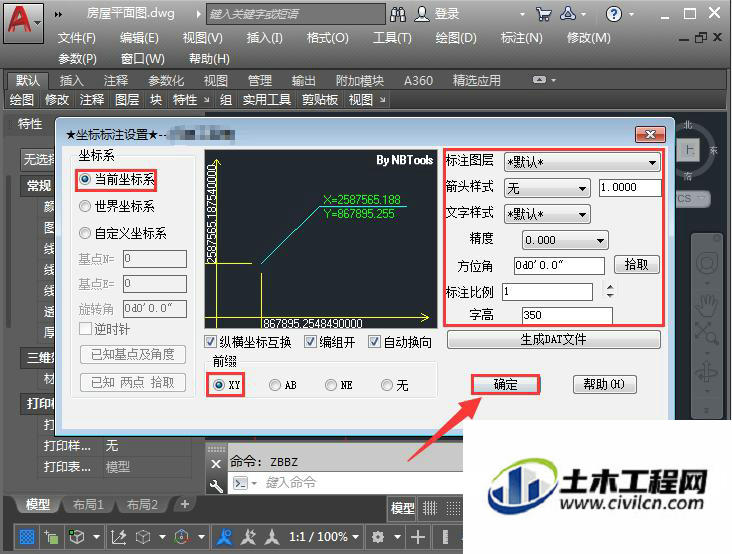
Task: Select the 世界坐标系 radio button
Action: click(84, 206)
